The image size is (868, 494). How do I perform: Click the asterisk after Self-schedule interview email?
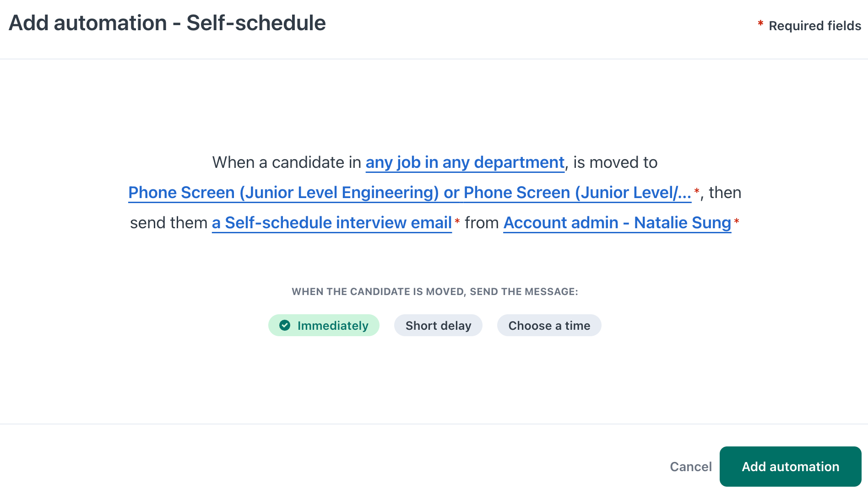click(x=457, y=221)
